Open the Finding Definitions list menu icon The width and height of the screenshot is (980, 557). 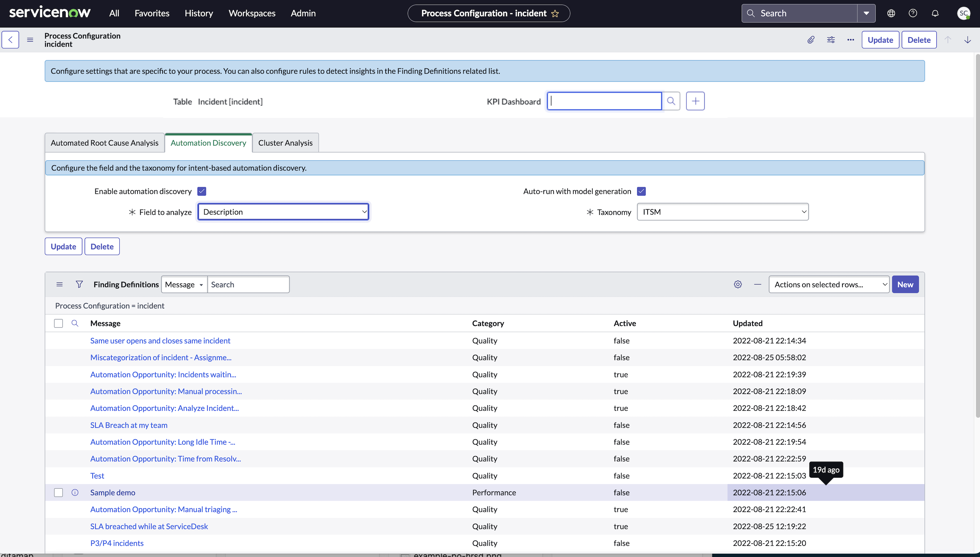pos(59,284)
